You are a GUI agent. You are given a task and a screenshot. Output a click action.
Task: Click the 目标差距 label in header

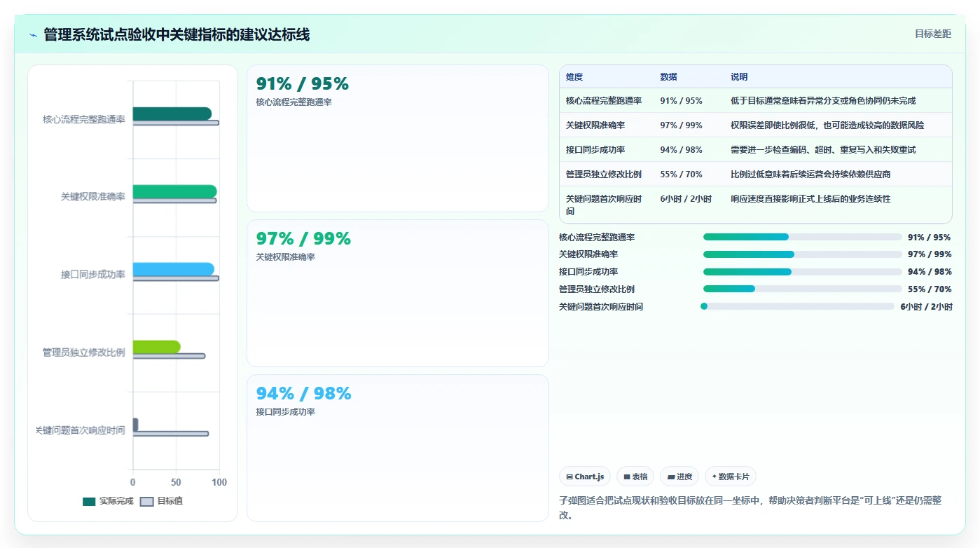[x=932, y=34]
